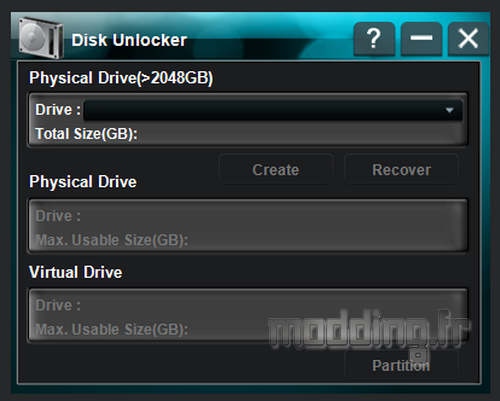The width and height of the screenshot is (500, 401).
Task: Select the Disk Unlocker title text
Action: pyautogui.click(x=129, y=40)
